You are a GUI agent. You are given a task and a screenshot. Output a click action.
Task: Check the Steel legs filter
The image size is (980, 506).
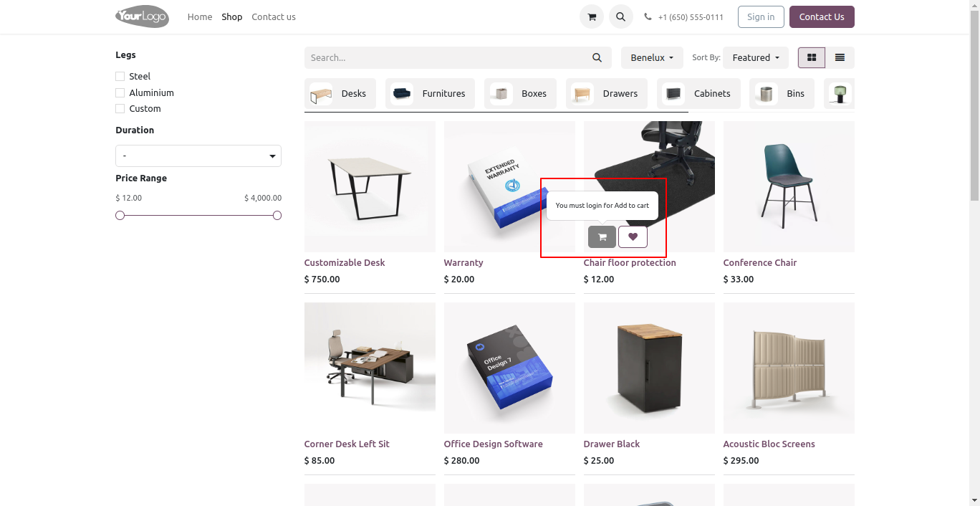coord(120,76)
